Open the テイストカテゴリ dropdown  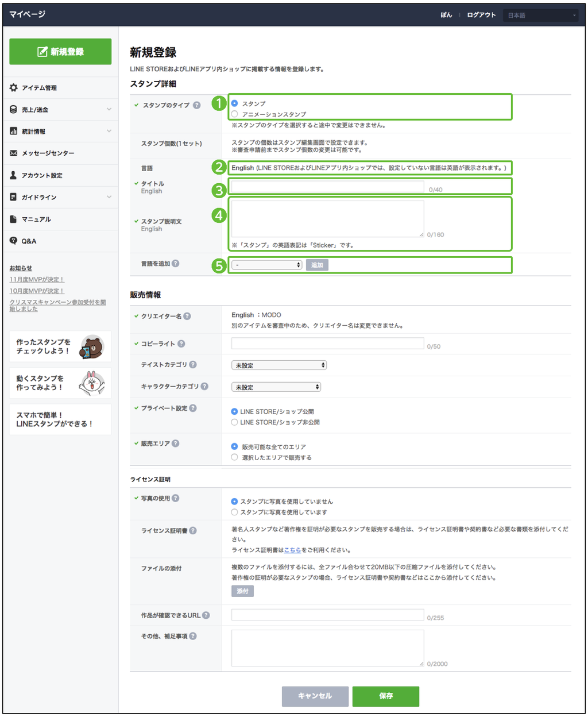click(279, 365)
